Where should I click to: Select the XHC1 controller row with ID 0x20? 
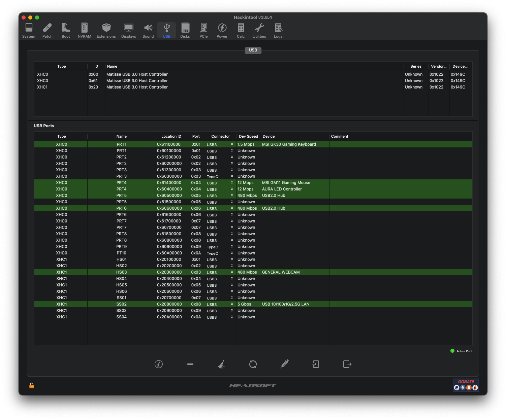click(x=137, y=87)
